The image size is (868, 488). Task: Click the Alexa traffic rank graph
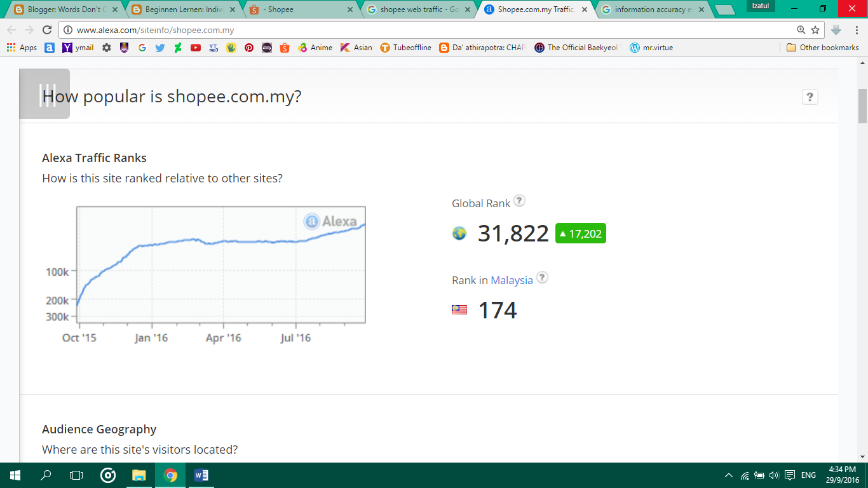(x=220, y=264)
